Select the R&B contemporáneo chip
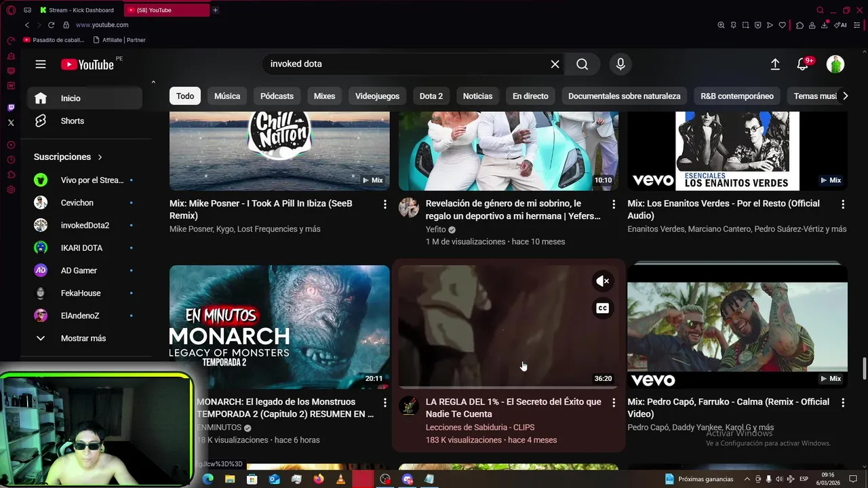 [x=736, y=96]
